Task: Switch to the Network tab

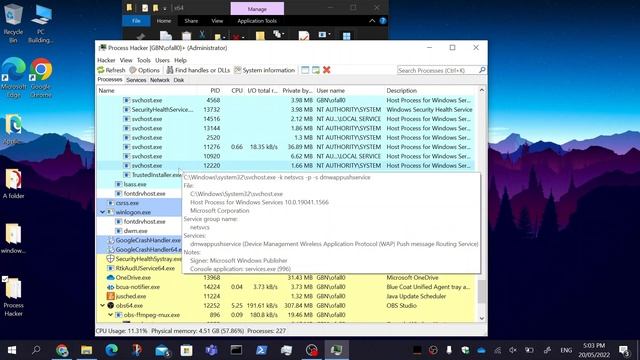Action: point(160,80)
